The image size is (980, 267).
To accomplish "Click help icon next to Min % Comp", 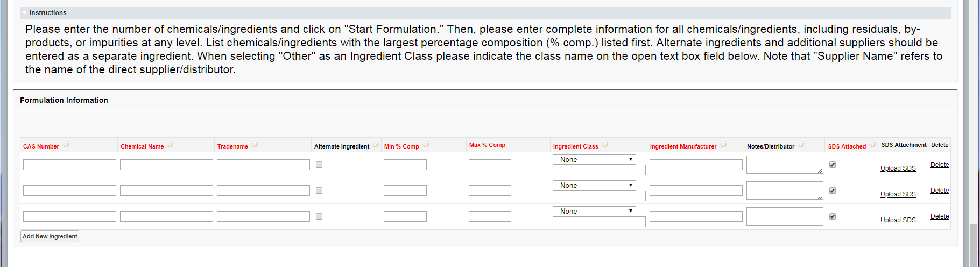I will click(x=426, y=145).
